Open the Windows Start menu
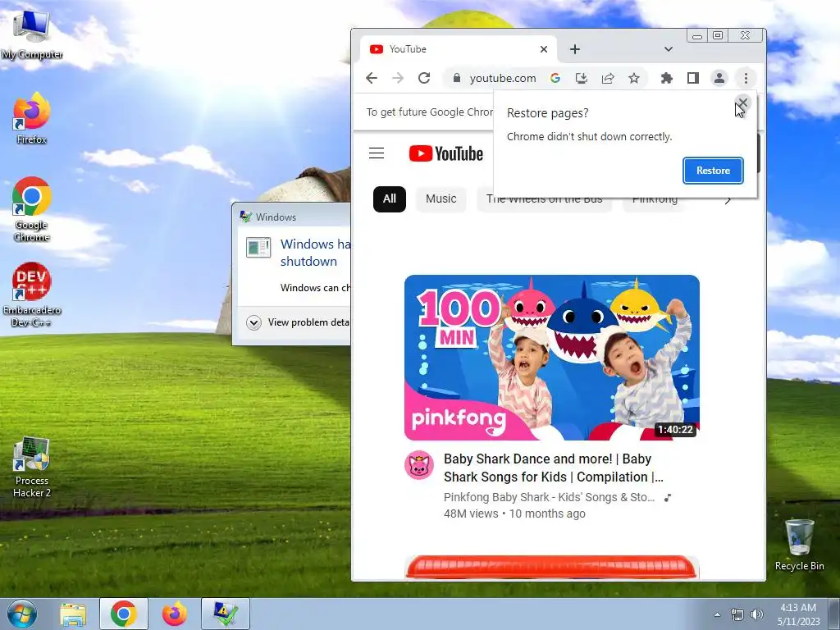The height and width of the screenshot is (630, 840). [22, 614]
